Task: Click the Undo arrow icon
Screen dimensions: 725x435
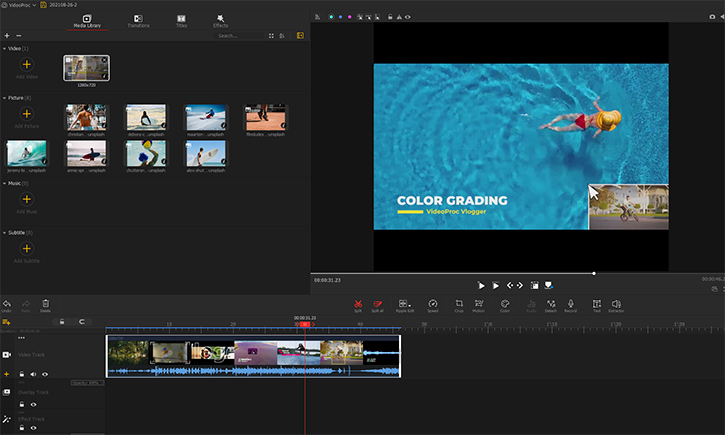Action: click(7, 303)
